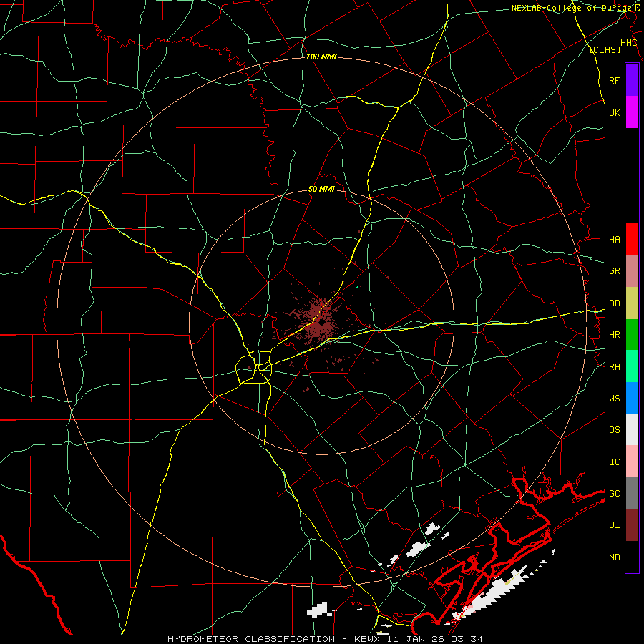Viewport: 644px width, 644px height.
Task: Click the GR legend label
Action: [614, 271]
